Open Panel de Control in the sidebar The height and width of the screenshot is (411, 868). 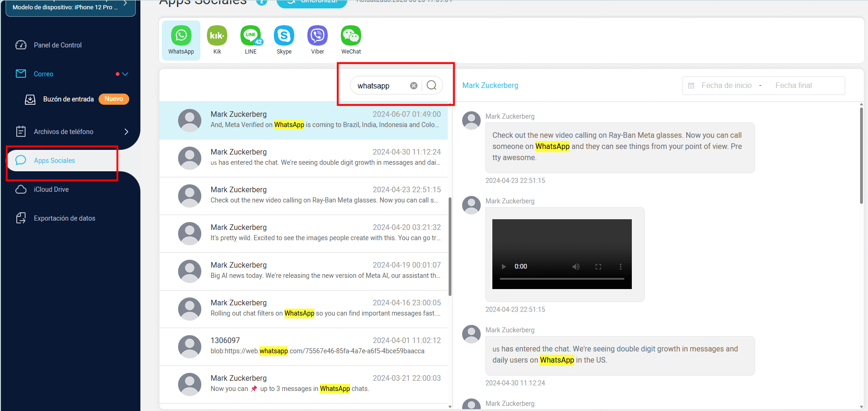[x=58, y=45]
